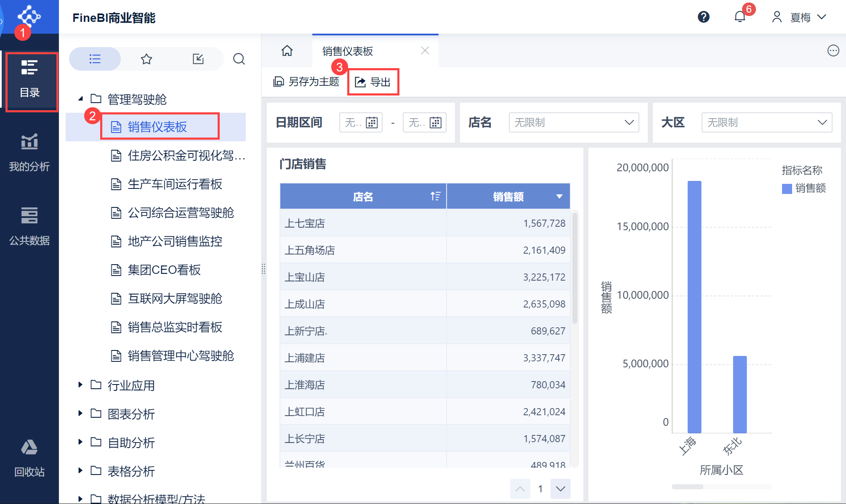Toggle sort order on 店名 column
This screenshot has width=846, height=504.
tap(435, 196)
